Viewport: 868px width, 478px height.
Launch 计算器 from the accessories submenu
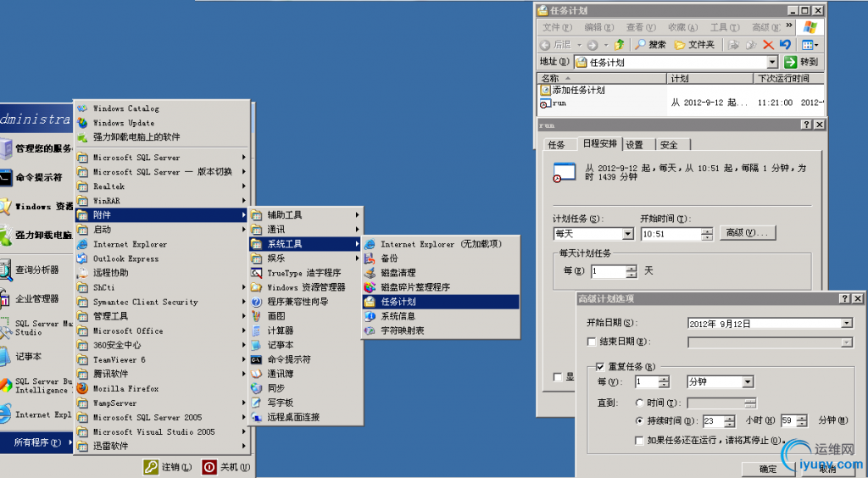click(306, 331)
